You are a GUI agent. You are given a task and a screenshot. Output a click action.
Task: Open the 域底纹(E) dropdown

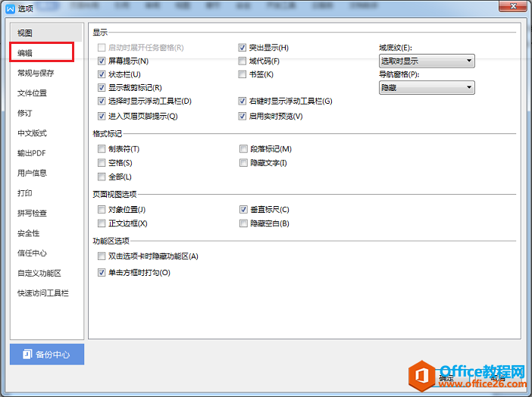click(427, 61)
